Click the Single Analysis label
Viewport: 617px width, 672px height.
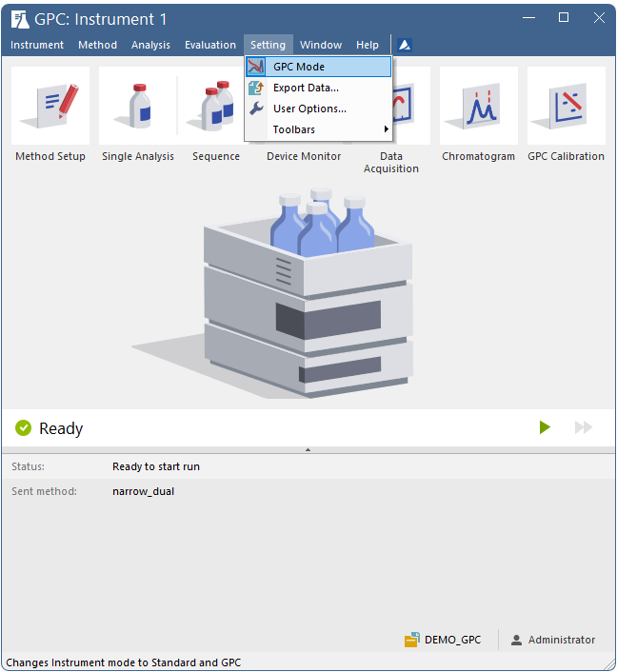(138, 156)
